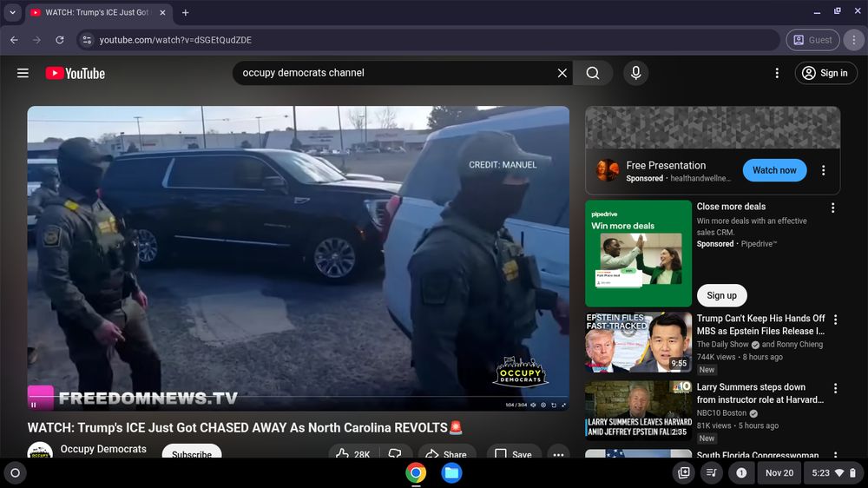Enter full screen with the player icon
Image resolution: width=868 pixels, height=488 pixels.
click(x=563, y=405)
